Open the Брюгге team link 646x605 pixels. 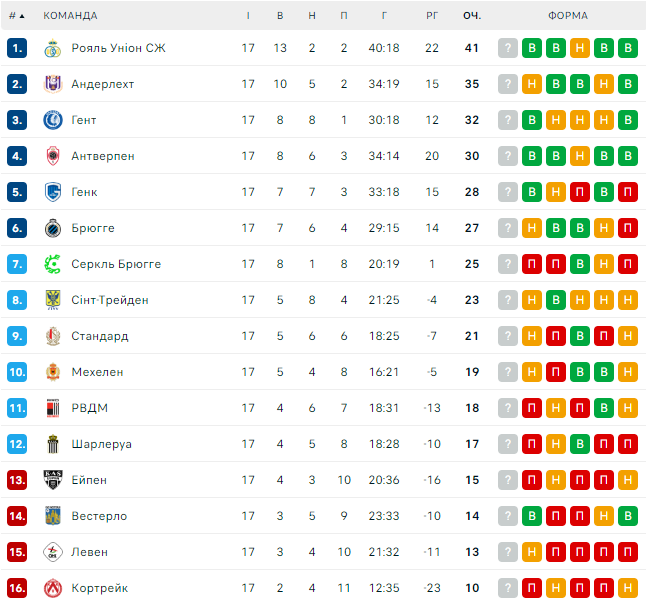click(93, 228)
